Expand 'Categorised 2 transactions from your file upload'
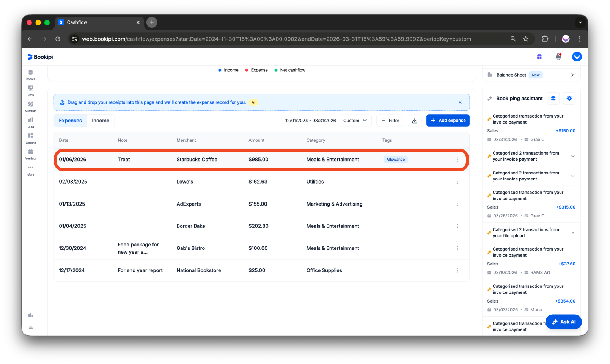The image size is (610, 364). [x=572, y=232]
